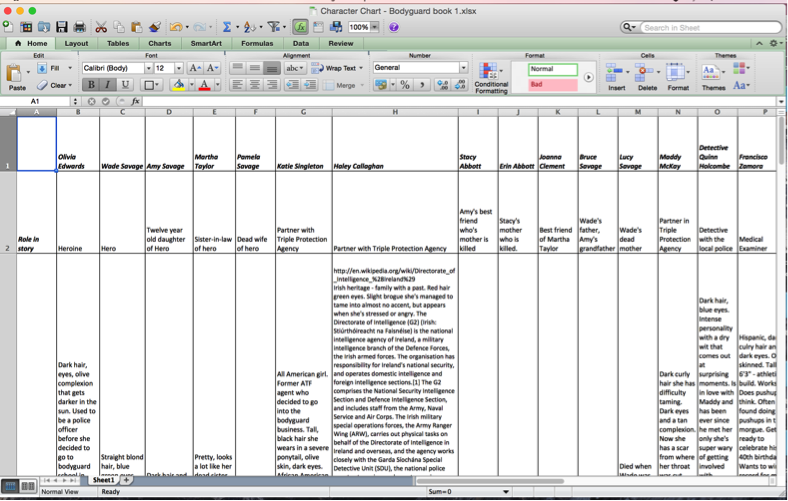
Task: Toggle Italic formatting
Action: tap(108, 85)
